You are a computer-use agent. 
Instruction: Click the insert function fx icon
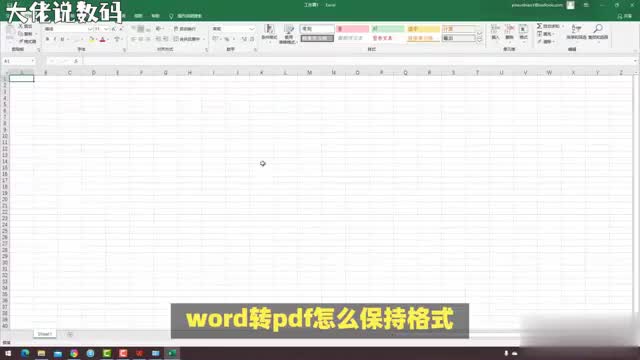pos(76,61)
